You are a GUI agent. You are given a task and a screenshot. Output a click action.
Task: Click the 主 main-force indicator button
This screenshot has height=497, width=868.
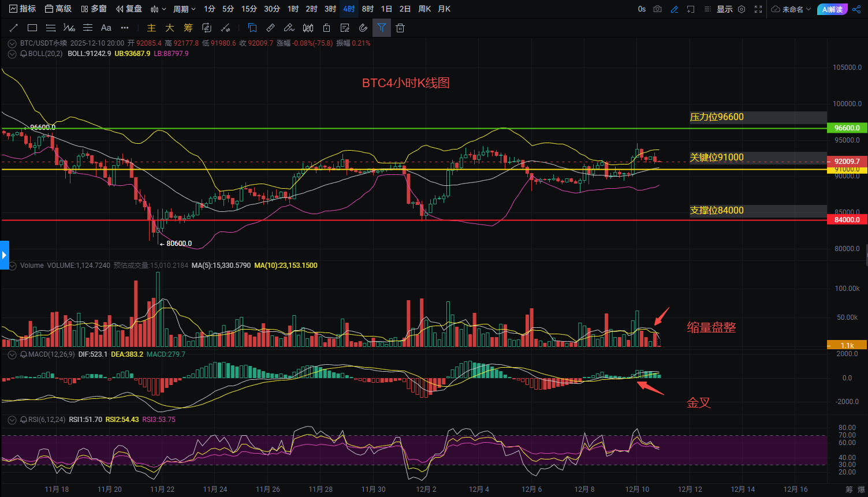(151, 28)
